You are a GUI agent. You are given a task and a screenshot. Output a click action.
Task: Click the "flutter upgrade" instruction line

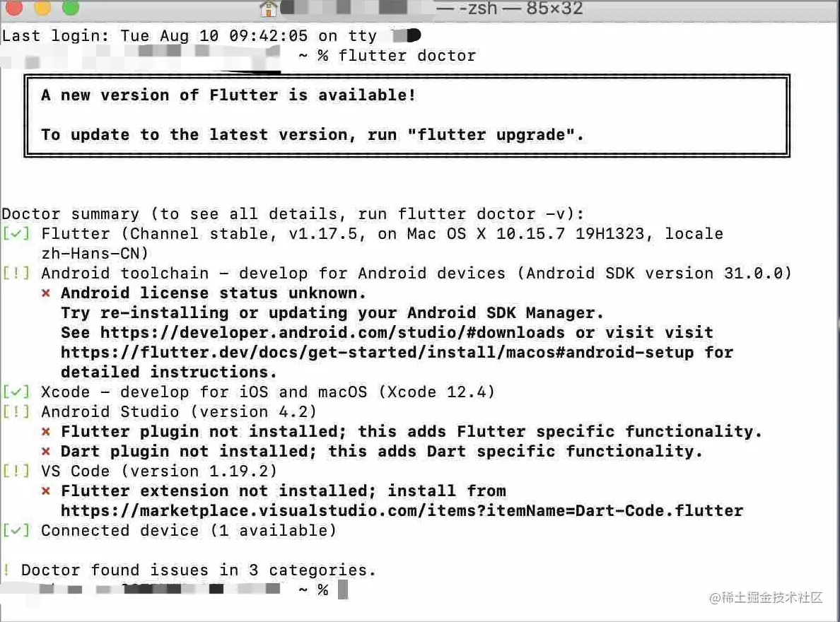(313, 134)
